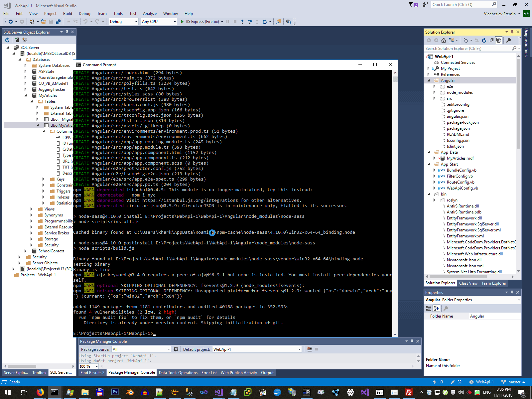Click the Save All toolbar icon
Screen dimensions: 532x399
(x=58, y=22)
